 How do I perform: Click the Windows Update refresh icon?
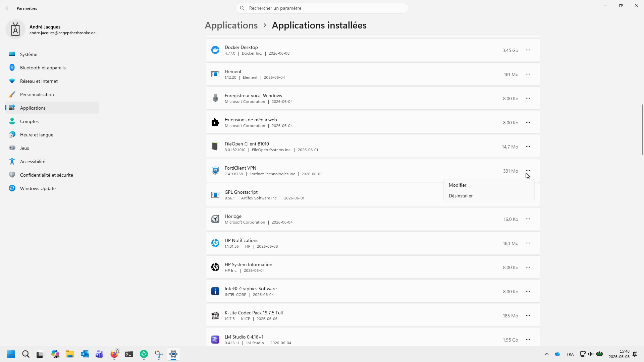(12, 188)
